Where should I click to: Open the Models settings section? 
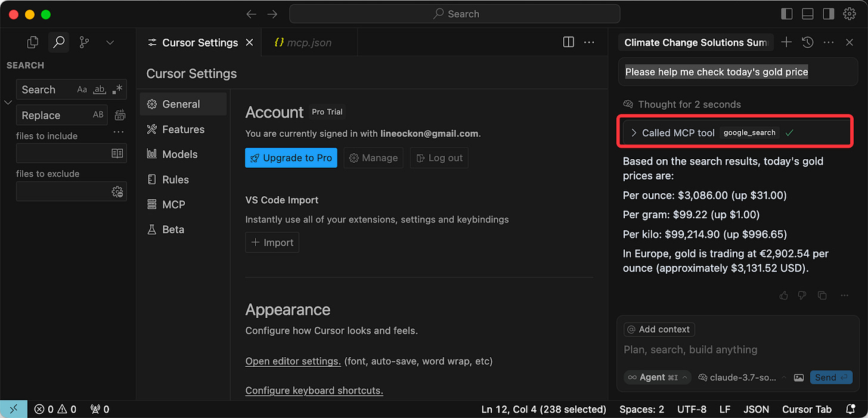pyautogui.click(x=183, y=154)
